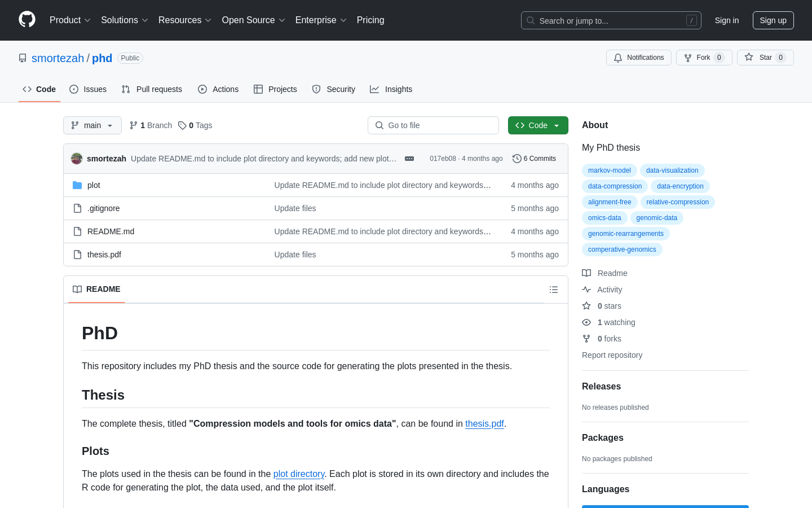Select the markov-model topic tag
The image size is (812, 508).
coord(609,170)
